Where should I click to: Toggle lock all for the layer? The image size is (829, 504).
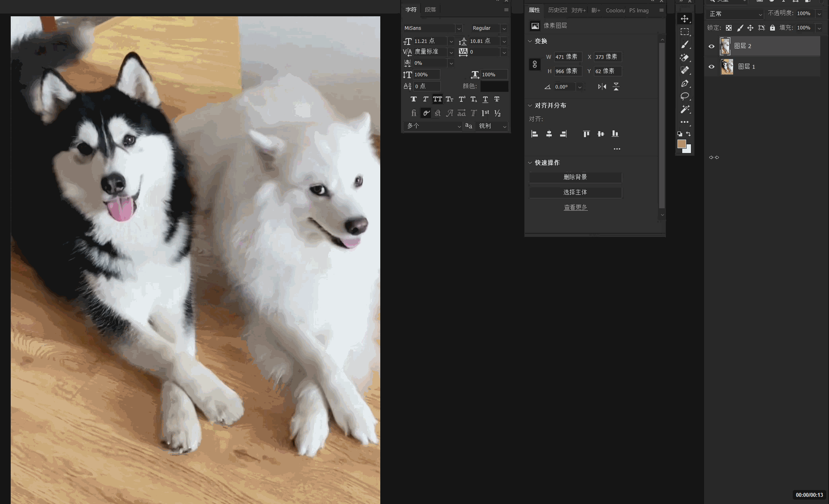772,28
